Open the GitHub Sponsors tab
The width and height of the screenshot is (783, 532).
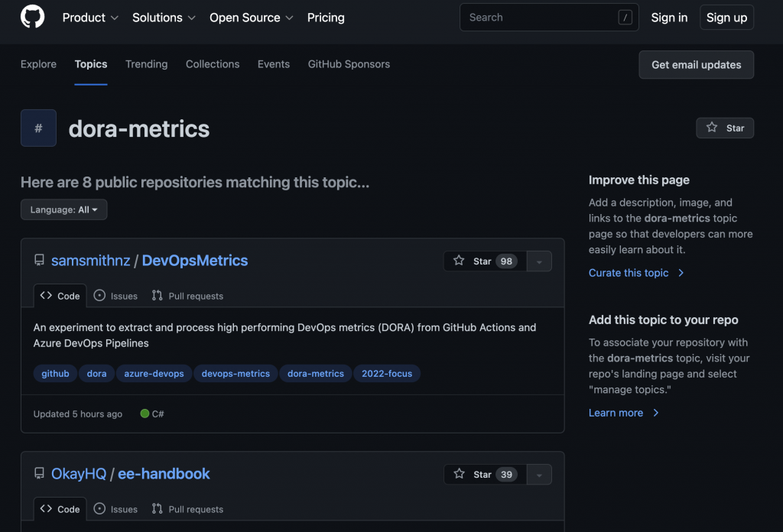pos(349,64)
